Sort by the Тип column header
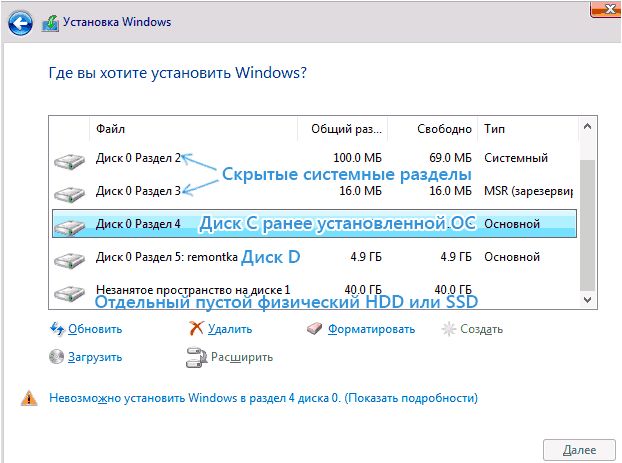This screenshot has height=463, width=622. [x=528, y=129]
